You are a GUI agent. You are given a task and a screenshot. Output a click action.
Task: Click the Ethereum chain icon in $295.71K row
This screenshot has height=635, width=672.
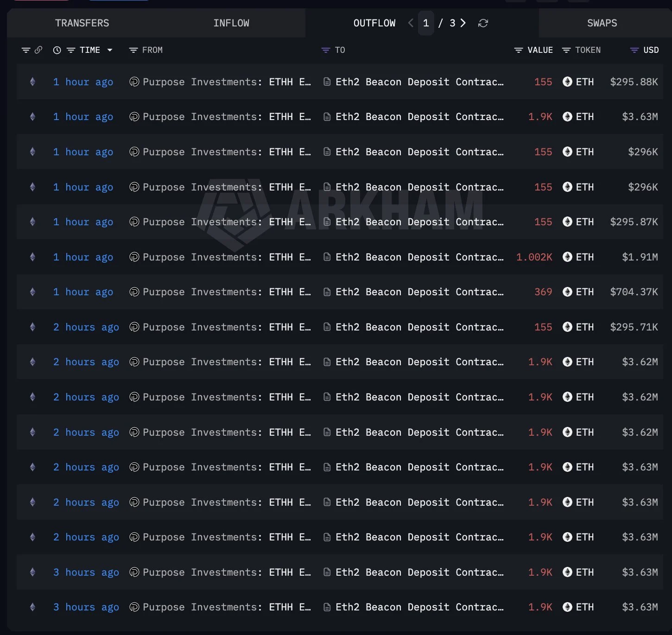32,327
